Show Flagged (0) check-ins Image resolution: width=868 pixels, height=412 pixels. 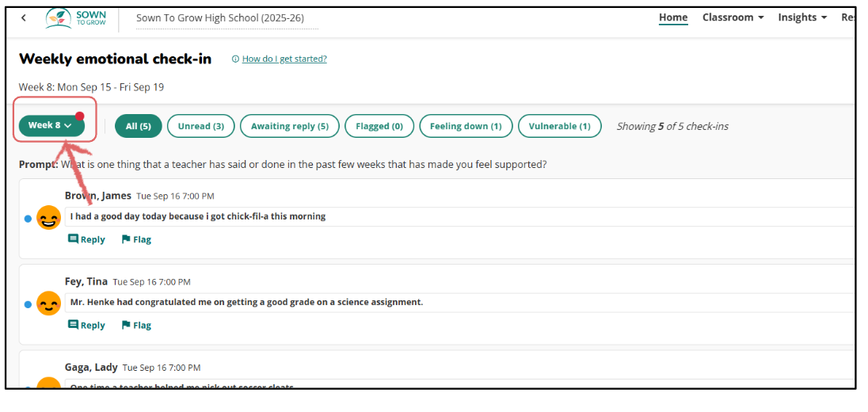coord(379,126)
